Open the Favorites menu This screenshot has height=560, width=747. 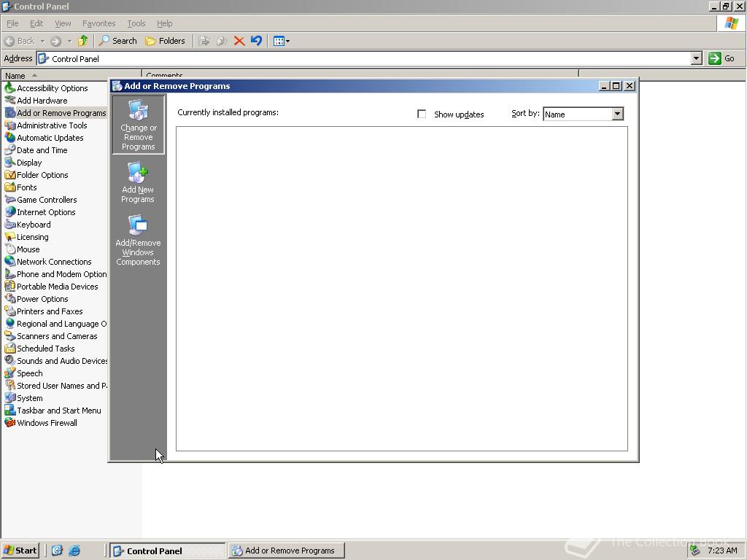98,23
